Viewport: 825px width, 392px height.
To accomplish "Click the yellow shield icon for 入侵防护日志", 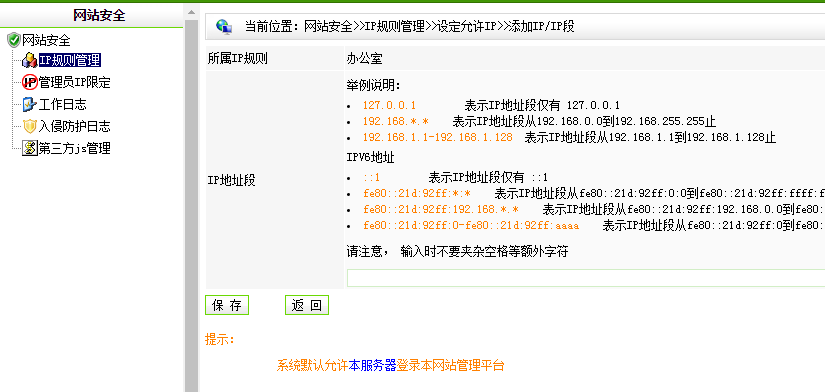I will coord(29,126).
